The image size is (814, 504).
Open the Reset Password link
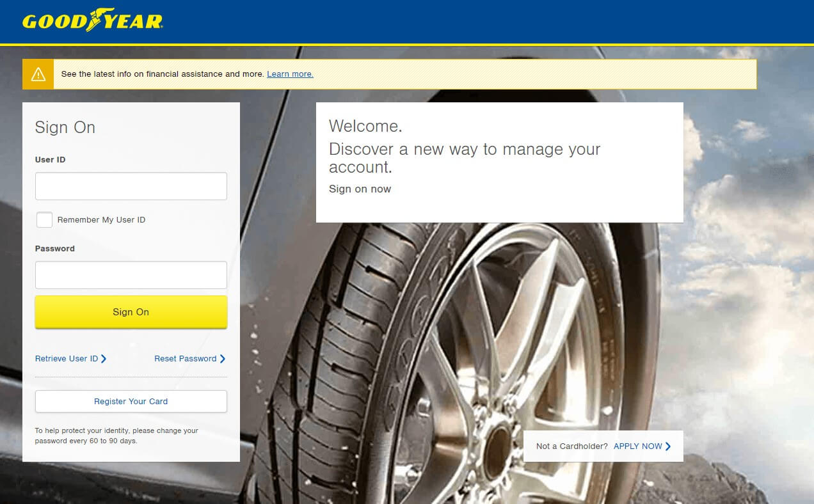[x=186, y=359]
